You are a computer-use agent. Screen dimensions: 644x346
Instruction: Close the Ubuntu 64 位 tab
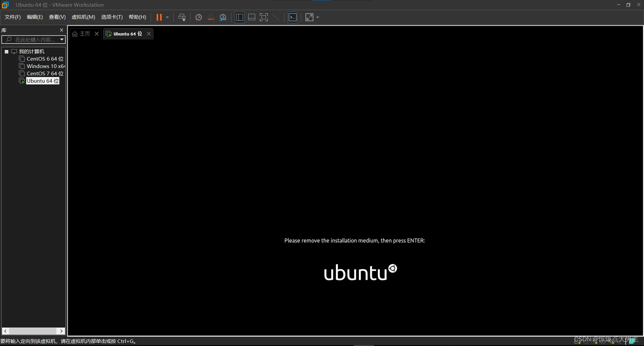click(149, 34)
